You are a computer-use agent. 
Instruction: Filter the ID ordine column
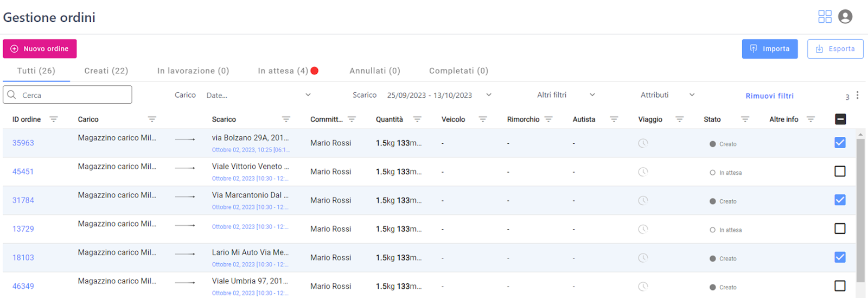(x=54, y=119)
